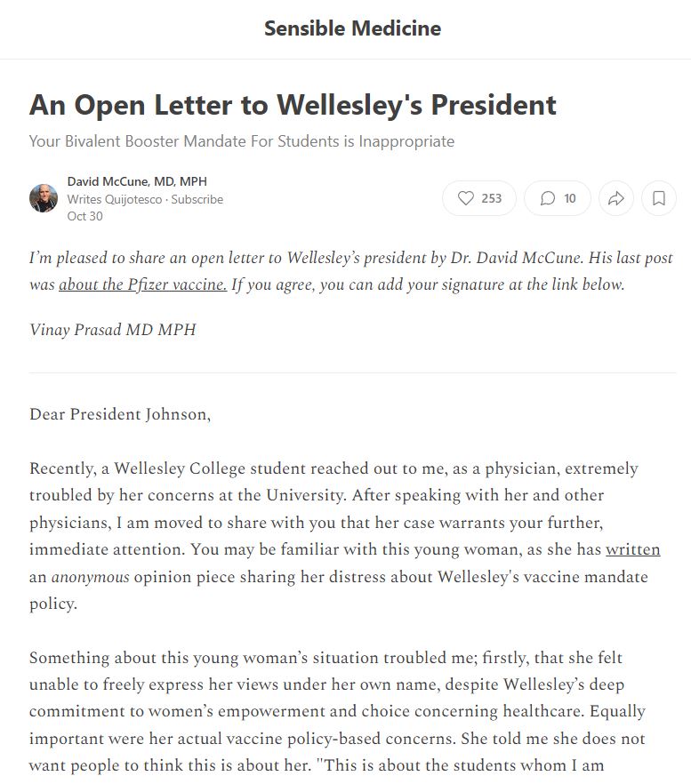Follow the underlined "written" link

point(632,549)
